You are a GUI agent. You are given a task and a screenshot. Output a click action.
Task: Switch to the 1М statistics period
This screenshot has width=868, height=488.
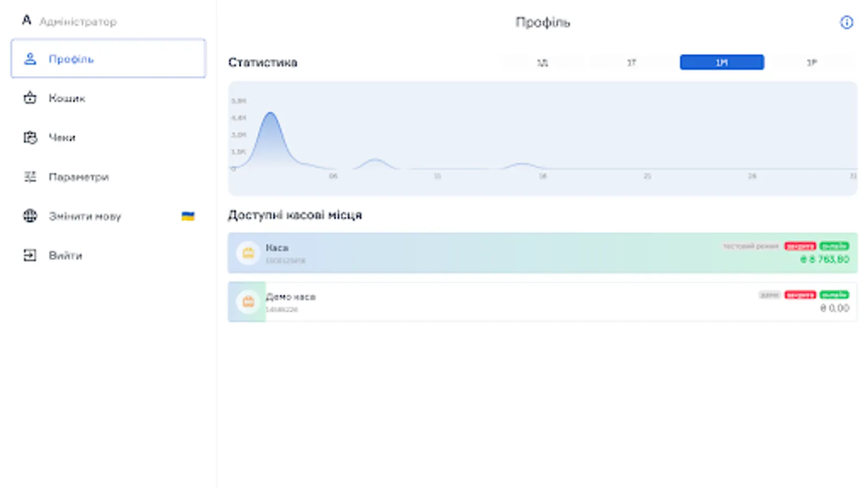pos(722,62)
